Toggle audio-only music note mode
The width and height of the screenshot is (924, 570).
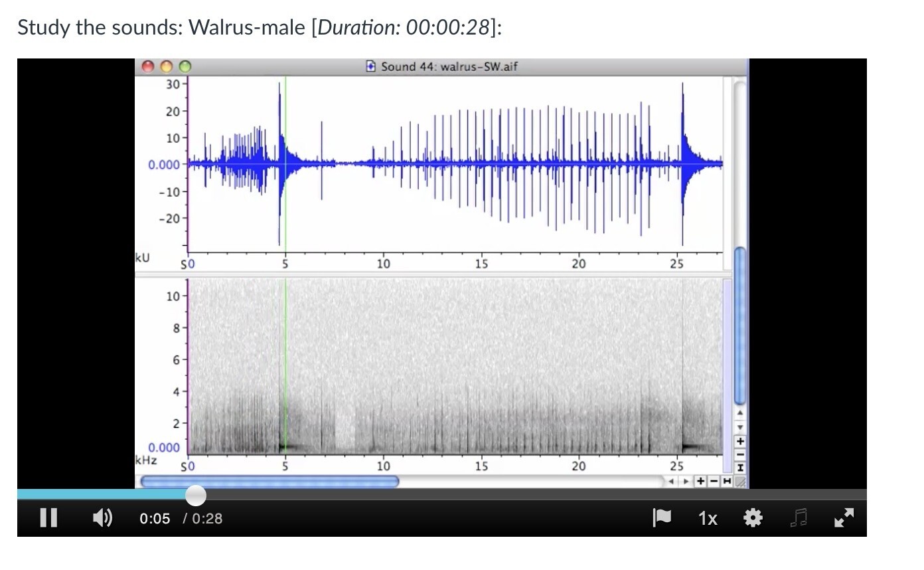799,518
